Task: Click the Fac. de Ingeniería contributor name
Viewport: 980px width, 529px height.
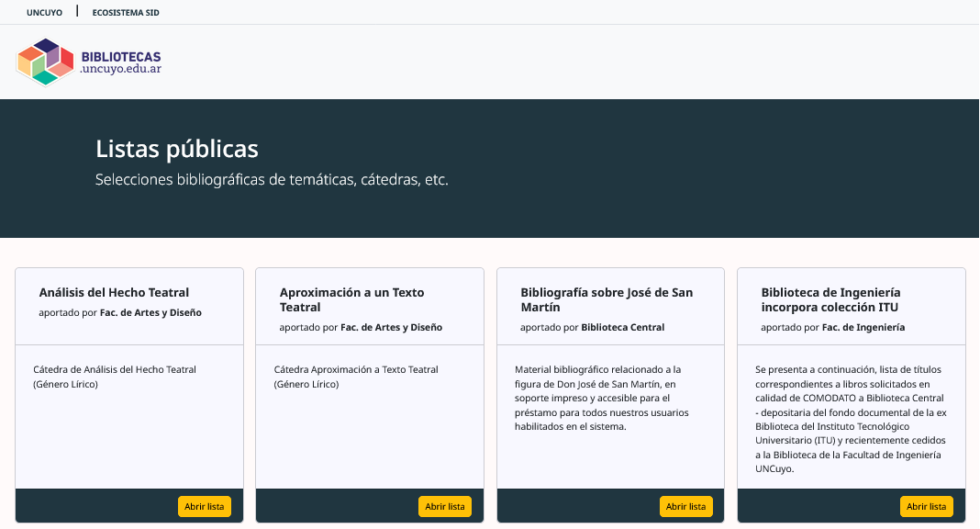Action: 863,327
